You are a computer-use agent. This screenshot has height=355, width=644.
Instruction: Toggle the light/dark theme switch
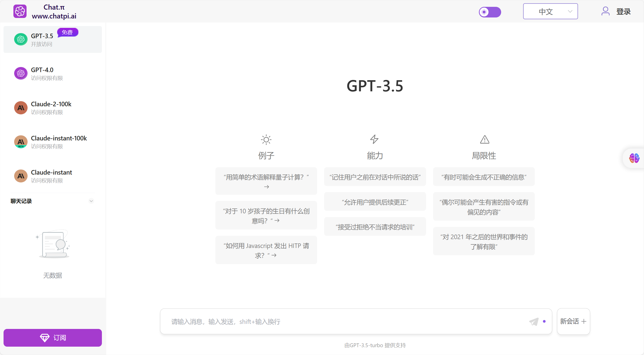490,12
